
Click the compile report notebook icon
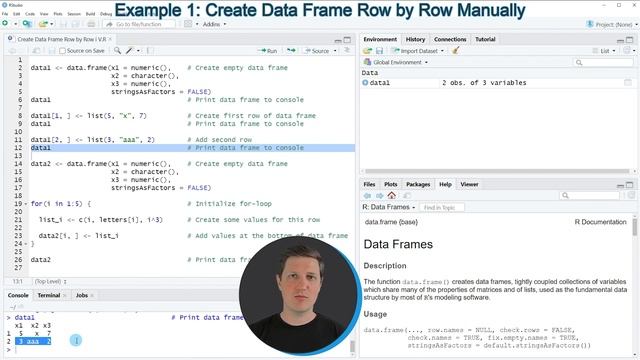[x=150, y=51]
